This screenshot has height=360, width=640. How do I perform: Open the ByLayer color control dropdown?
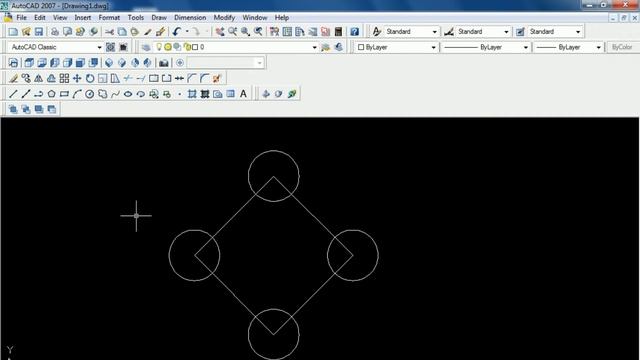433,47
